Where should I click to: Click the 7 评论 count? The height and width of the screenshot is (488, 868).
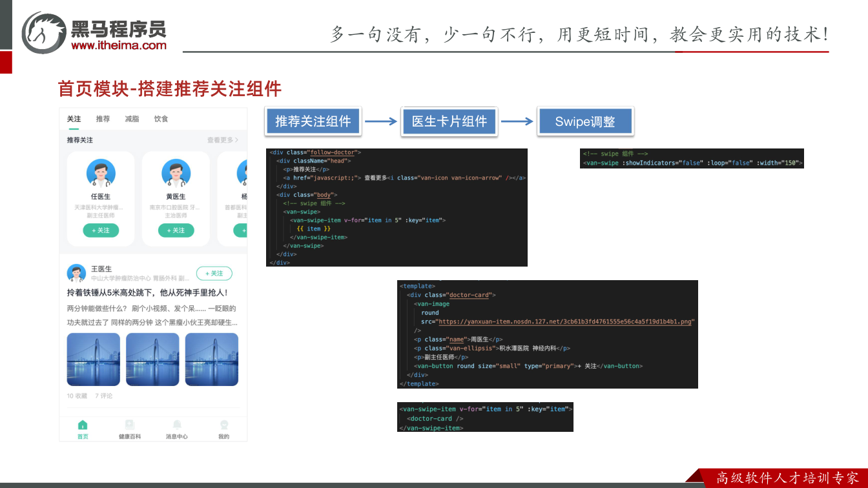(x=103, y=396)
